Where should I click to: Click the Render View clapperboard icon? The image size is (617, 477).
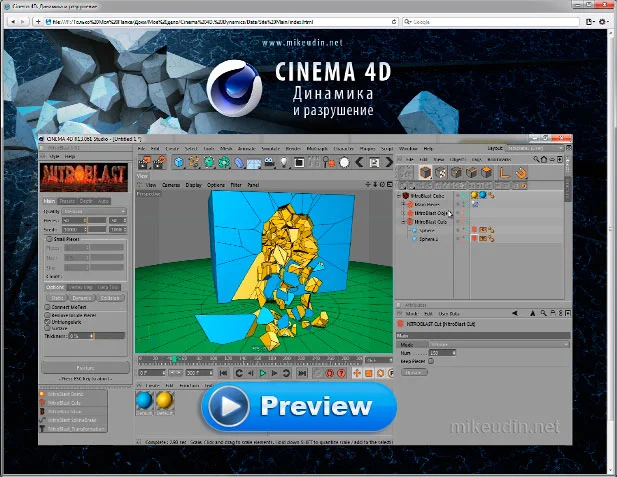pos(145,162)
